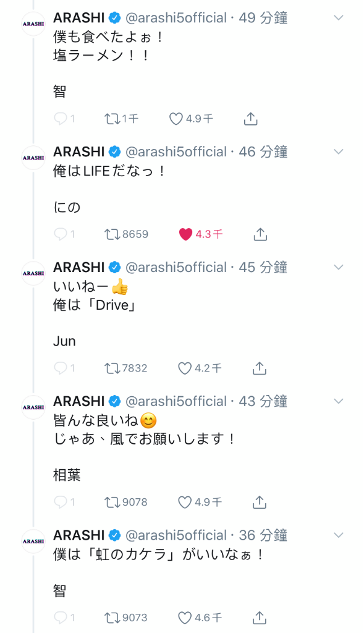Image resolution: width=364 pixels, height=633 pixels.
Task: Retweet the tweet signed Jun
Action: pyautogui.click(x=111, y=368)
